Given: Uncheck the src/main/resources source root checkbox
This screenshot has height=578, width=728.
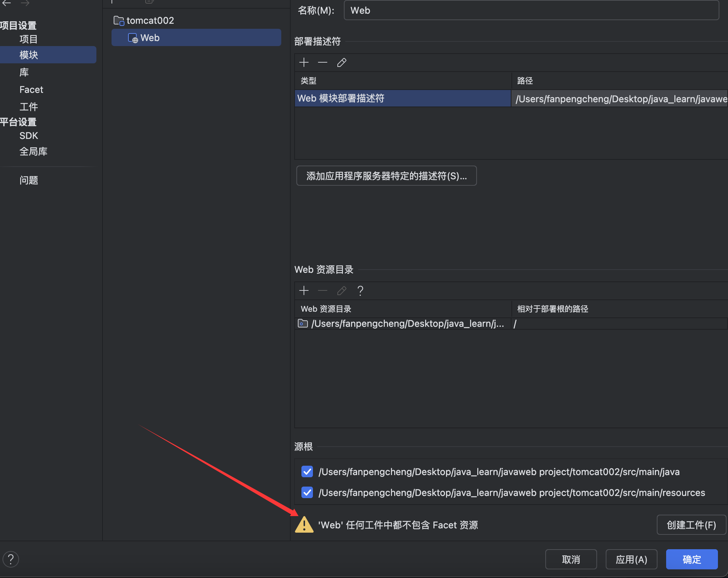Looking at the screenshot, I should [307, 492].
